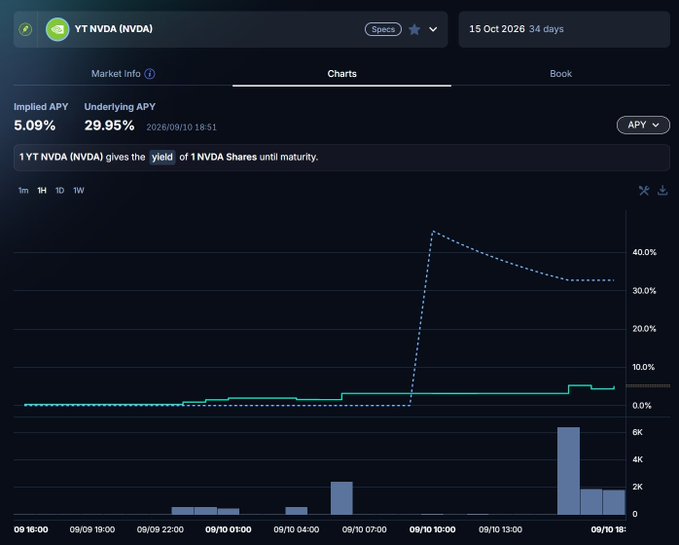
Task: Open chart tools settings icon
Action: 644,190
